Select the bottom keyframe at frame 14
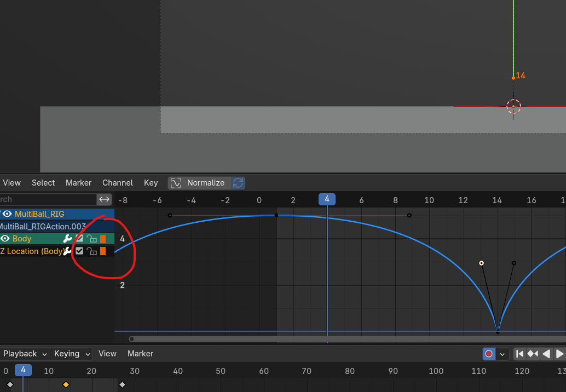The image size is (566, 392). 498,332
